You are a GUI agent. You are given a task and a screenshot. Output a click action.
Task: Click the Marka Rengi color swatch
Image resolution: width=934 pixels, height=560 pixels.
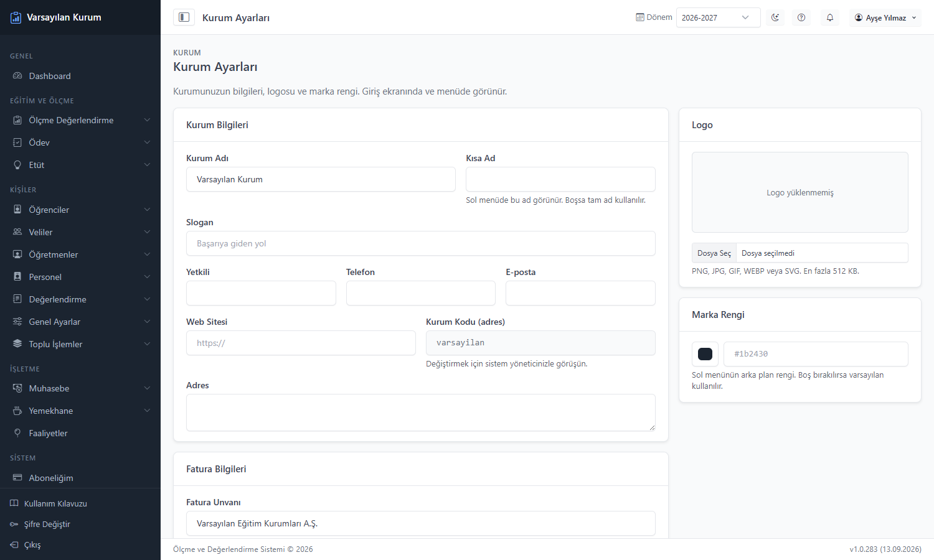tap(705, 354)
